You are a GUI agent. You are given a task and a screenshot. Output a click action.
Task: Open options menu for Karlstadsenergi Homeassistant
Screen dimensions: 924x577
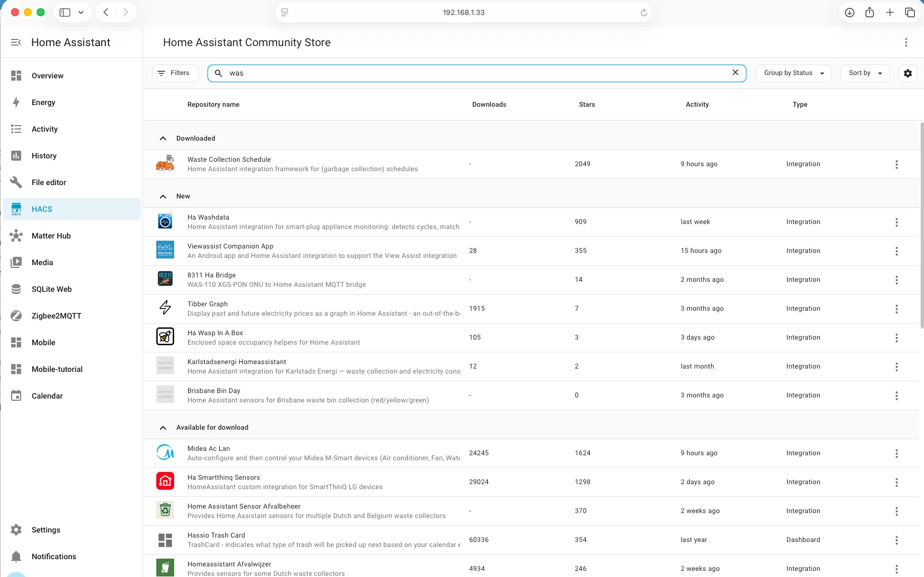click(897, 366)
